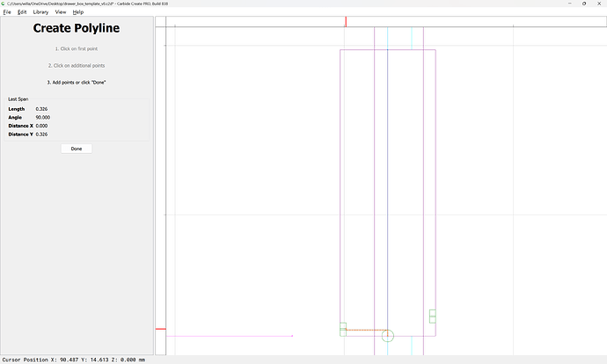This screenshot has width=607, height=364.
Task: Open the Help menu
Action: point(78,12)
